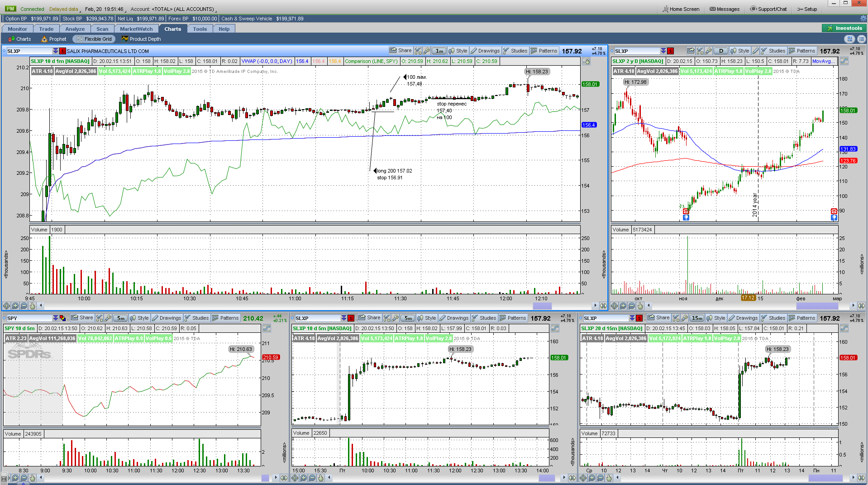Select the Flexible Grid view
This screenshot has height=485, width=868.
(94, 39)
